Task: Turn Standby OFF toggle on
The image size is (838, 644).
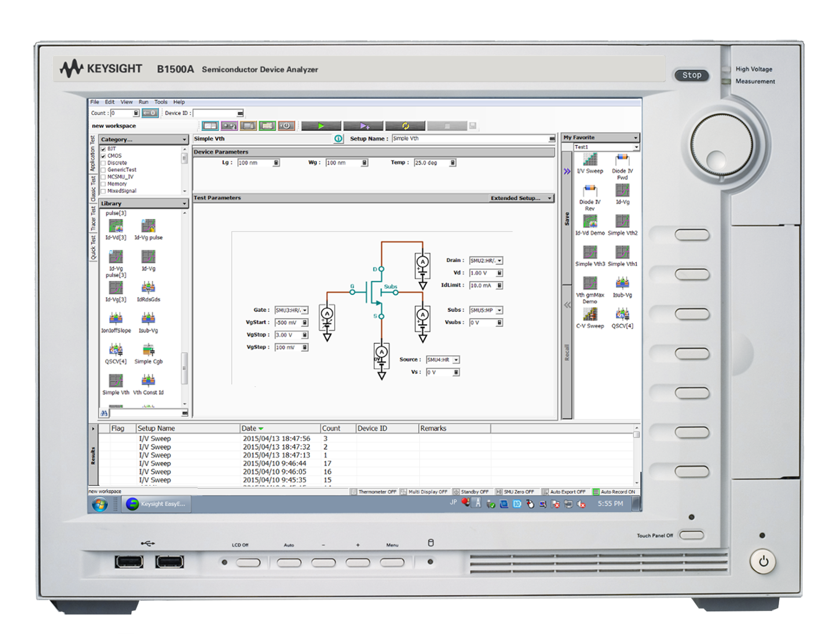Action: coord(473,491)
